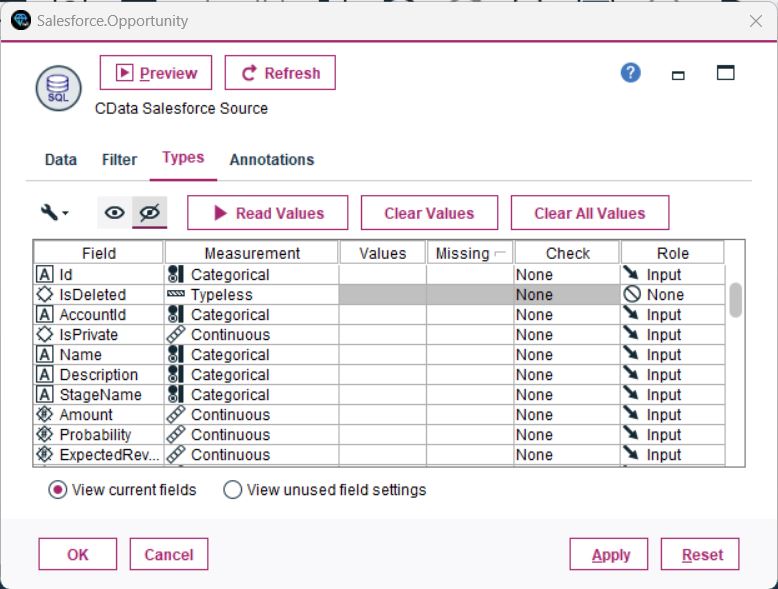
Task: Select View unused field settings option
Action: (232, 490)
